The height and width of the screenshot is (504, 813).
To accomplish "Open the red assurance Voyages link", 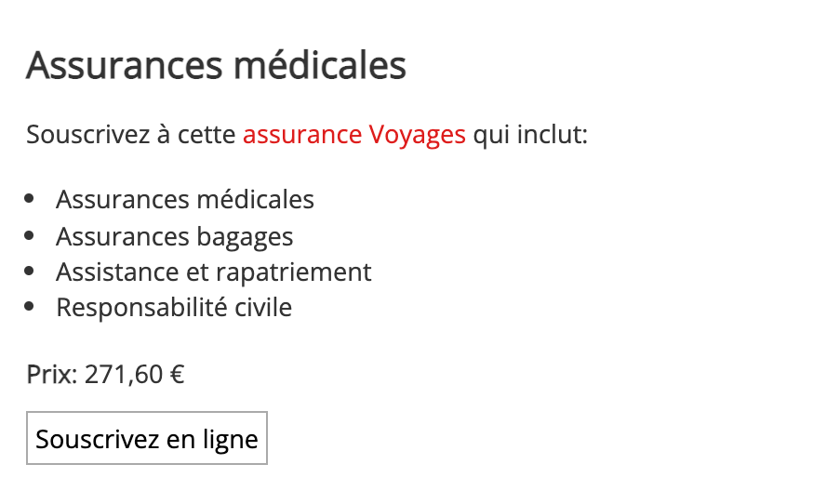I will (353, 135).
